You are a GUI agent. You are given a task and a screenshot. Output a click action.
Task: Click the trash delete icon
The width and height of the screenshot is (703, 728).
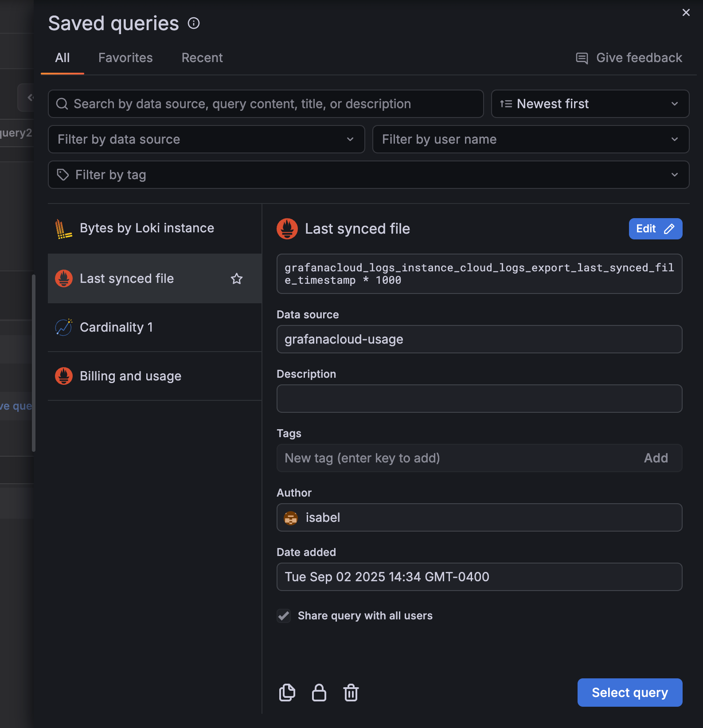351,693
